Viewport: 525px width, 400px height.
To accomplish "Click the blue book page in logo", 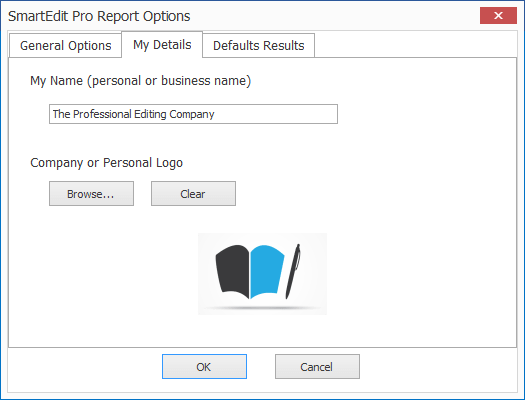I will tap(267, 271).
